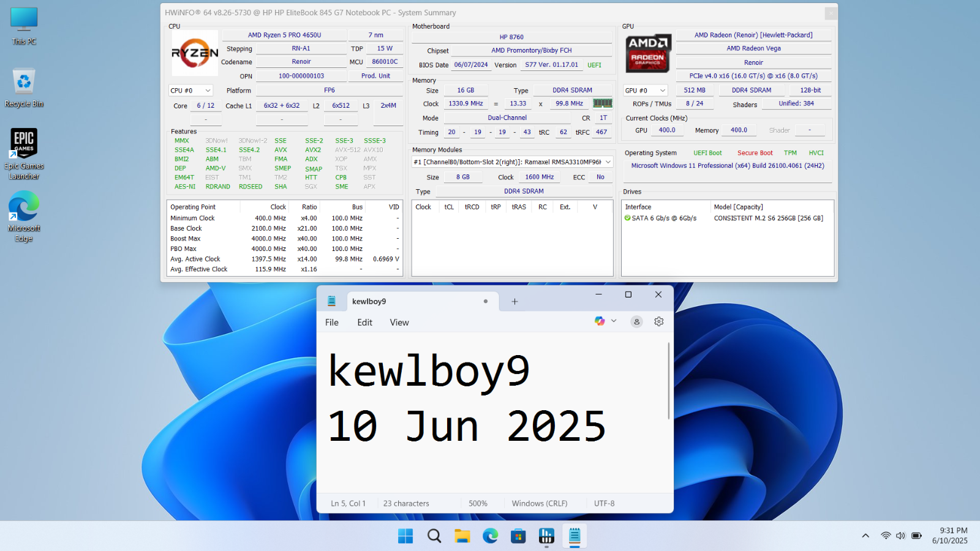Open File Explorer from taskbar
The image size is (980, 551).
pyautogui.click(x=462, y=536)
